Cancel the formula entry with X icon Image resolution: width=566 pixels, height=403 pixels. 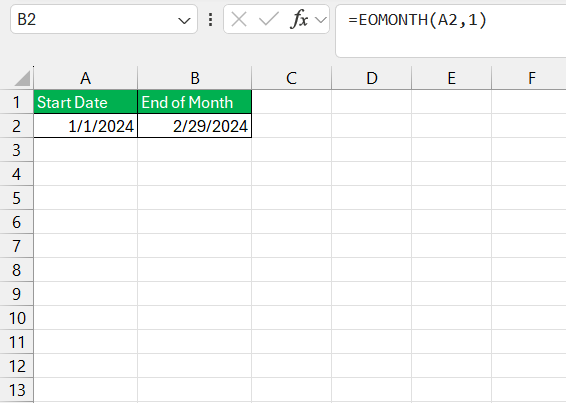239,19
